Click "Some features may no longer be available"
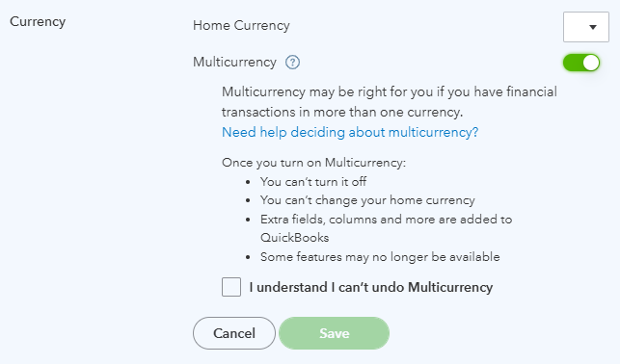 (x=380, y=257)
